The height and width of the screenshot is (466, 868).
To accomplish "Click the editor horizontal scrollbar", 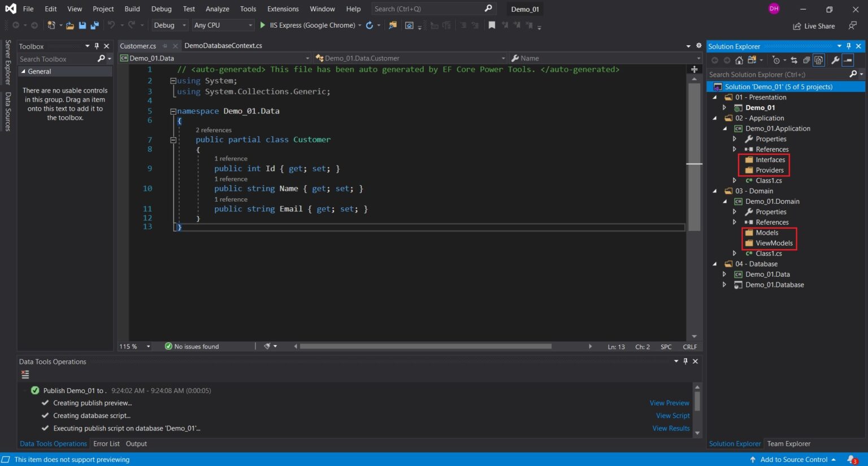I will [x=425, y=346].
